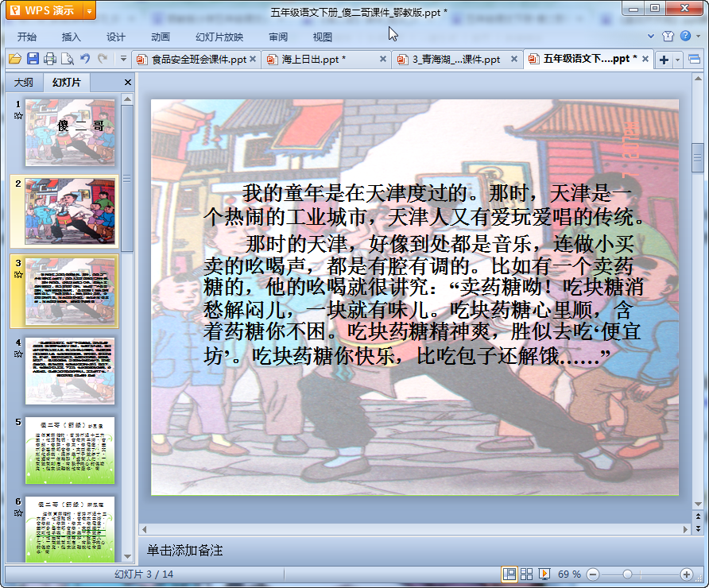Viewport: 709px width, 588px height.
Task: Expand help dropdown arrow
Action: (x=698, y=37)
